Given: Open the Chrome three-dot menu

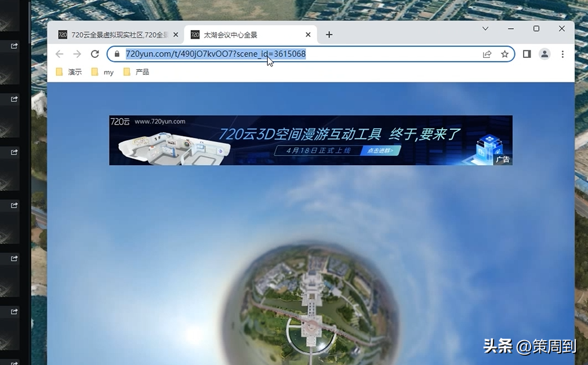Looking at the screenshot, I should [x=562, y=54].
